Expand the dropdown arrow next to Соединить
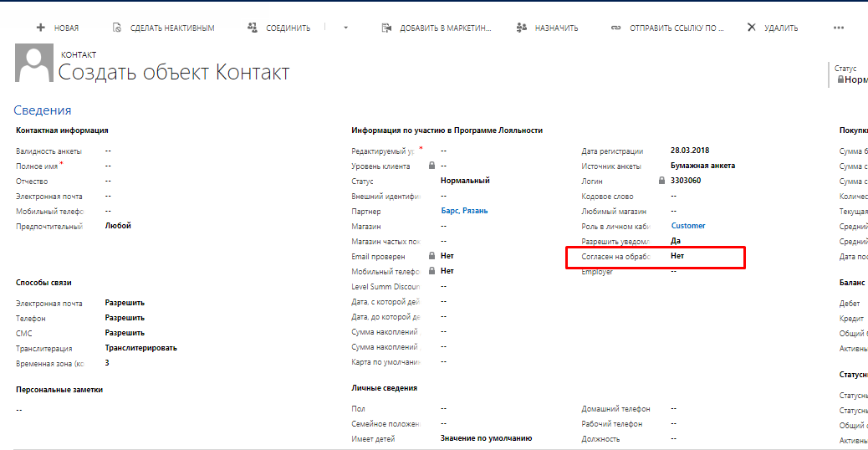 coord(346,28)
